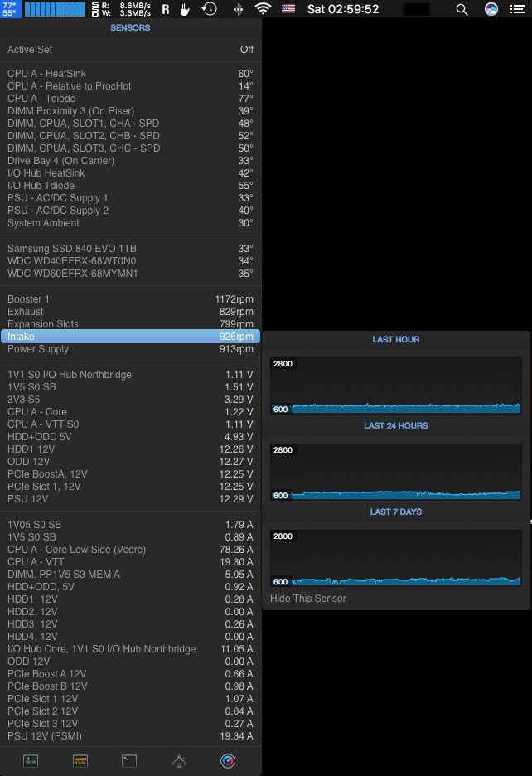Select HDD+ODD 5V voltage row

[x=131, y=436]
